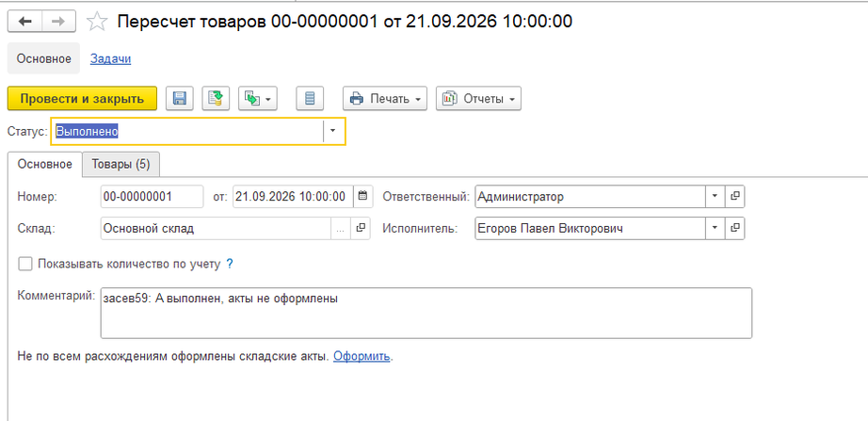Expand the Статус dropdown arrow
Viewport: 868px width, 421px height.
(333, 131)
